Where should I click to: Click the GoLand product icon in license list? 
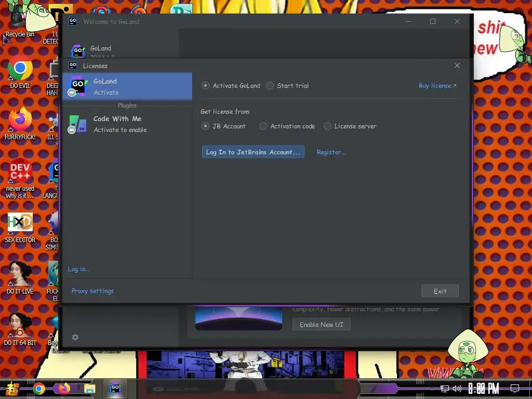pos(77,86)
